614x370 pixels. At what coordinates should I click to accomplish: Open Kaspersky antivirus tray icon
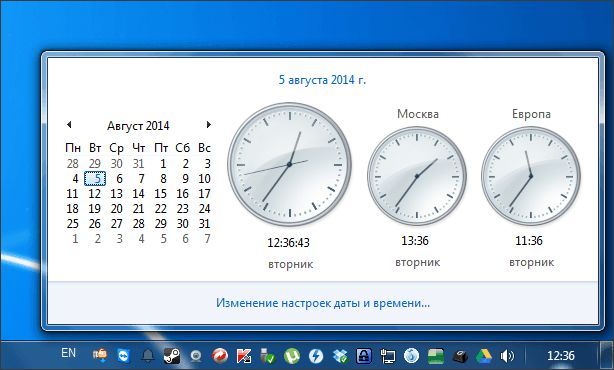point(244,356)
